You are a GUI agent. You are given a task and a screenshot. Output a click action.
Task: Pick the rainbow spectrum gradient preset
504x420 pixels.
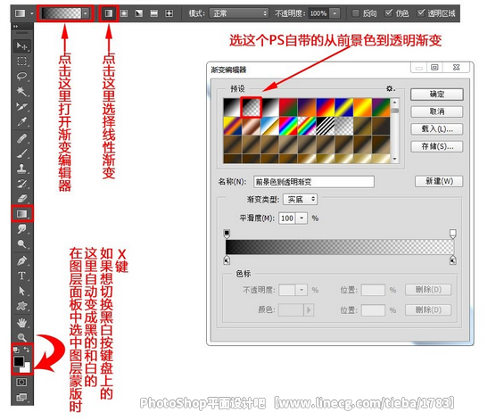[x=288, y=126]
